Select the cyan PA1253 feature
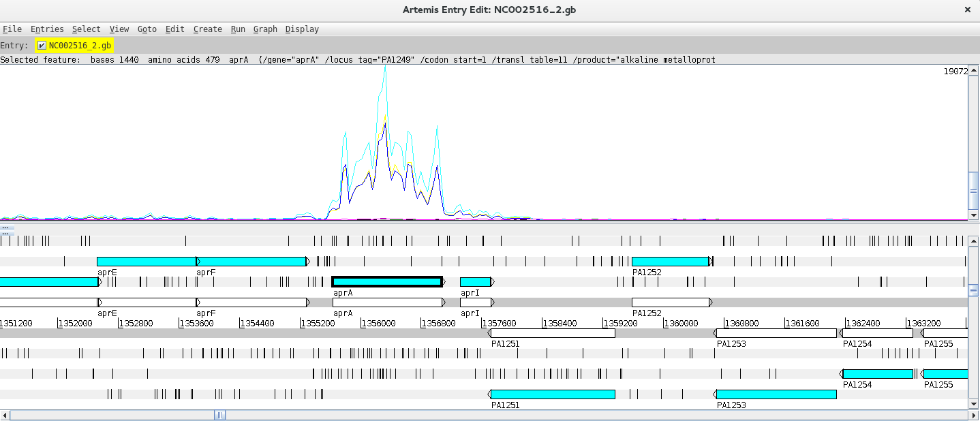The width and height of the screenshot is (980, 421). pyautogui.click(x=775, y=394)
